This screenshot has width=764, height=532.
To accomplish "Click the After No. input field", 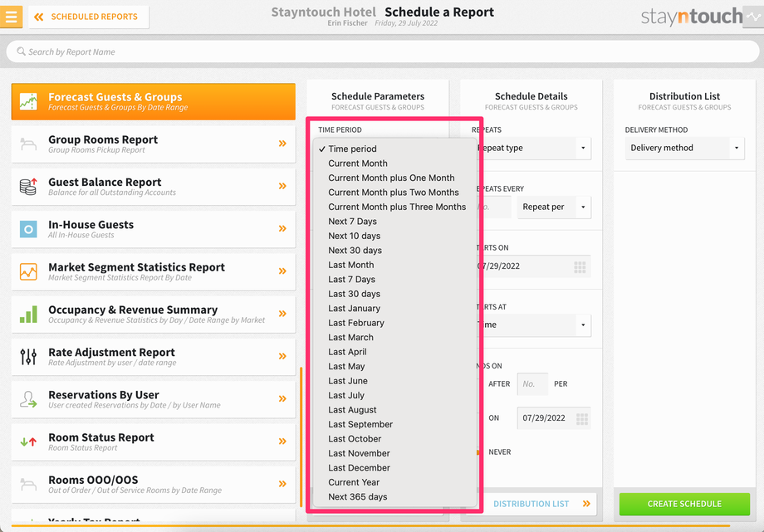I will point(532,384).
